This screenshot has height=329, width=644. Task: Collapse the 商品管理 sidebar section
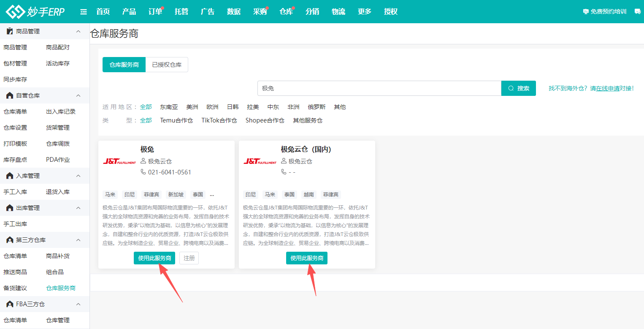[78, 31]
